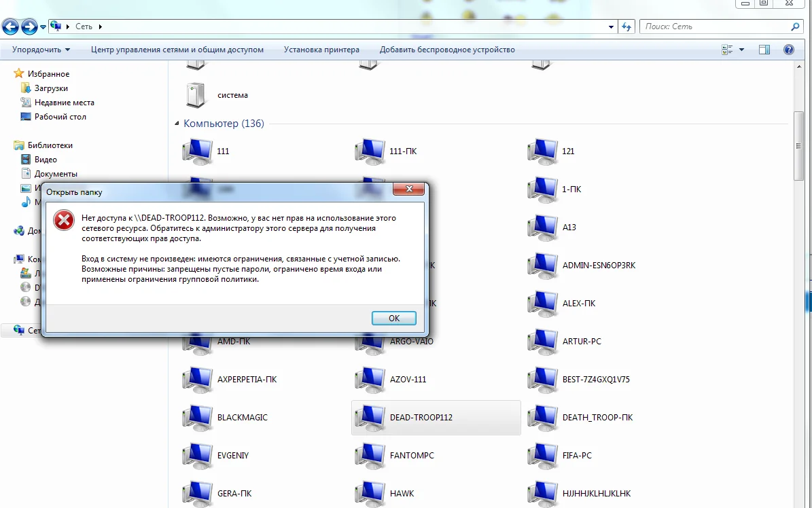
Task: Toggle the preview pane icon
Action: click(x=764, y=50)
